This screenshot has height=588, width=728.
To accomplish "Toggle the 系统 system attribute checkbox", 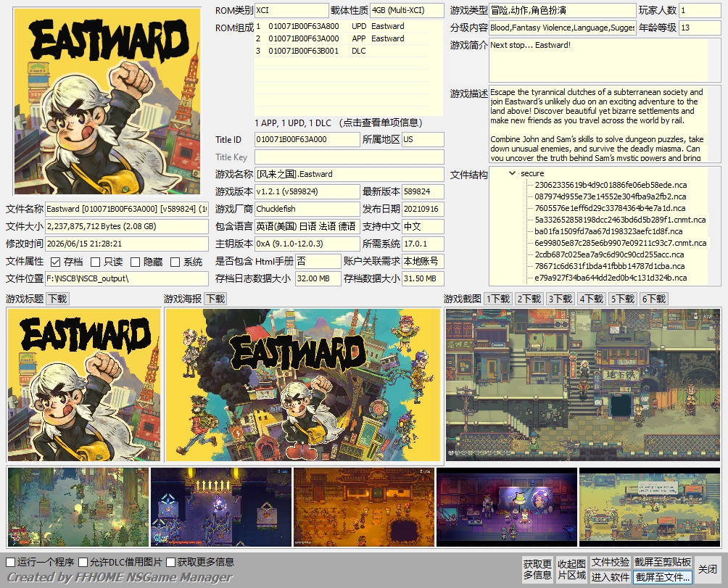I will [x=175, y=262].
